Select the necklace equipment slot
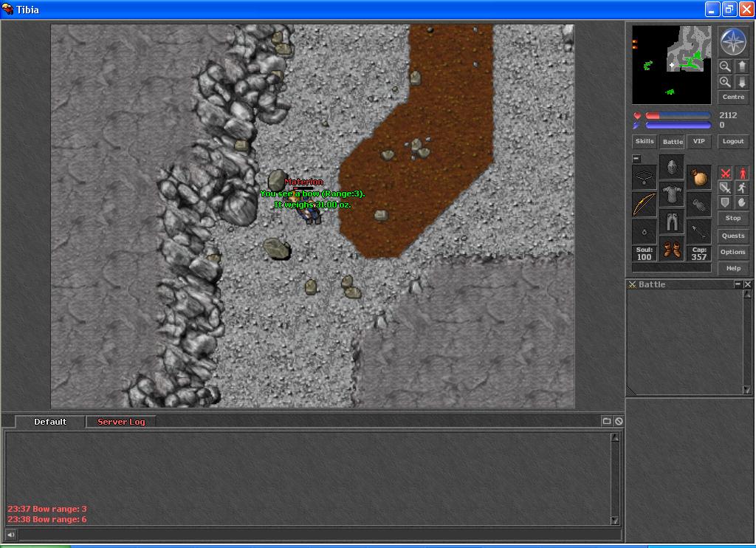The width and height of the screenshot is (756, 548). 644,177
